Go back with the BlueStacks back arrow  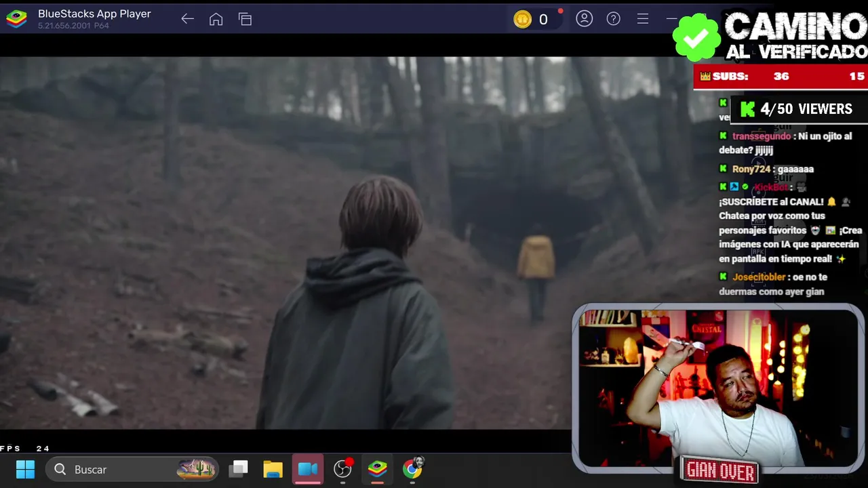pyautogui.click(x=187, y=19)
